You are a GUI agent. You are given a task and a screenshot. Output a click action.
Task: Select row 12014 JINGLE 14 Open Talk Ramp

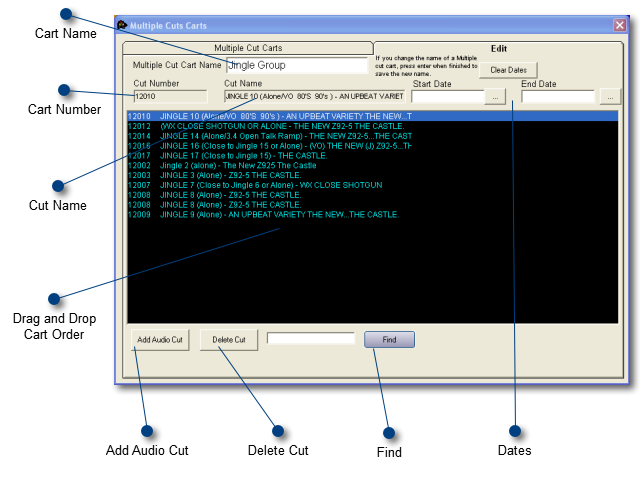tap(373, 136)
